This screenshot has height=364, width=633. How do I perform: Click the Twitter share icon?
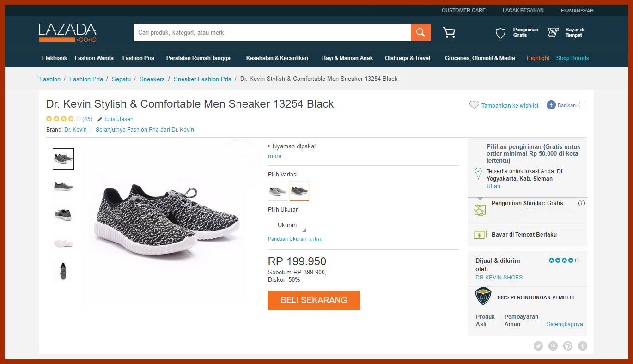538,346
